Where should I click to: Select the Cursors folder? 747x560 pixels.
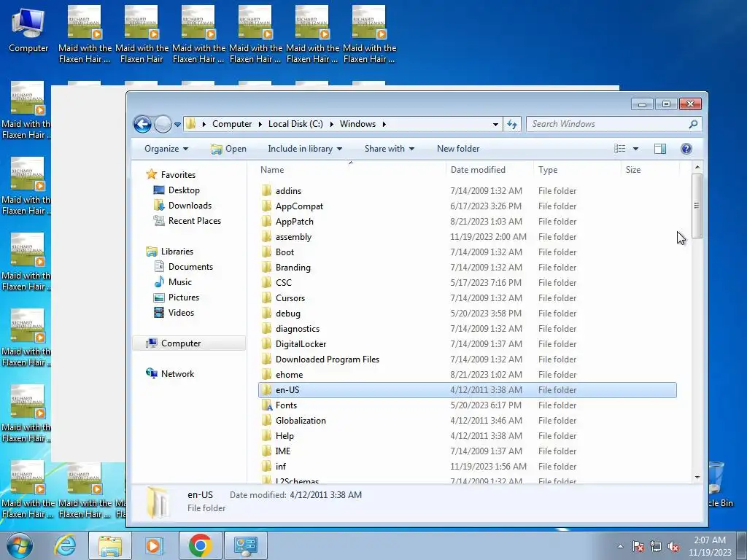tap(290, 298)
